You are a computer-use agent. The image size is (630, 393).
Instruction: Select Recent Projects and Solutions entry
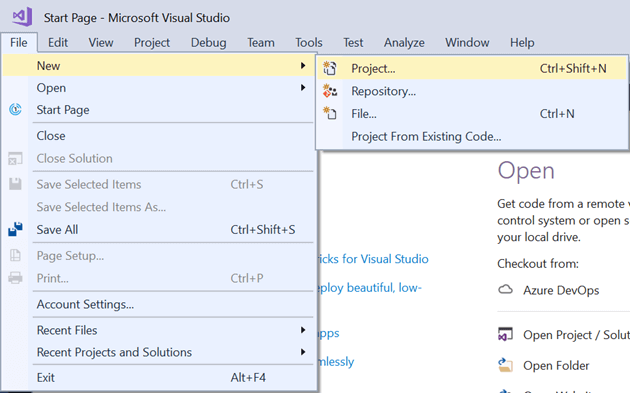pos(158,352)
